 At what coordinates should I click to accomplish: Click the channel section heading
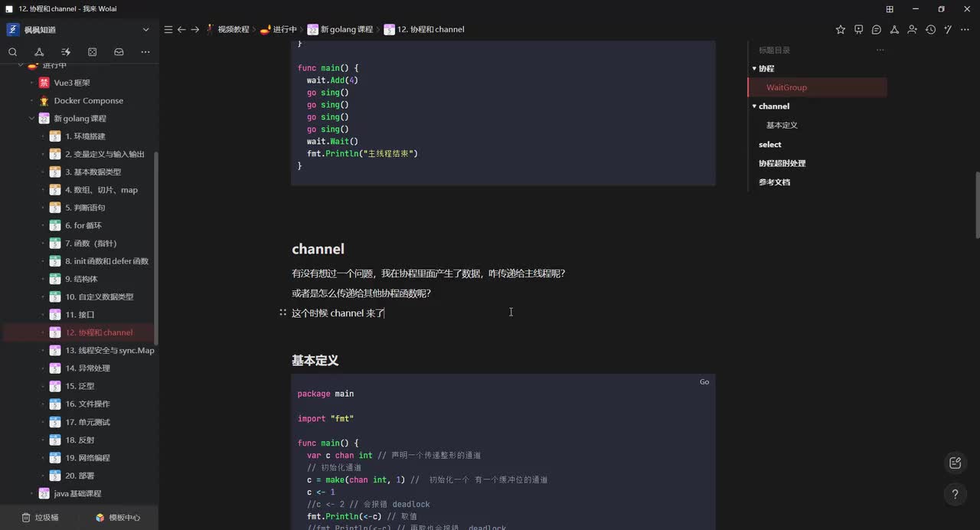(x=318, y=249)
